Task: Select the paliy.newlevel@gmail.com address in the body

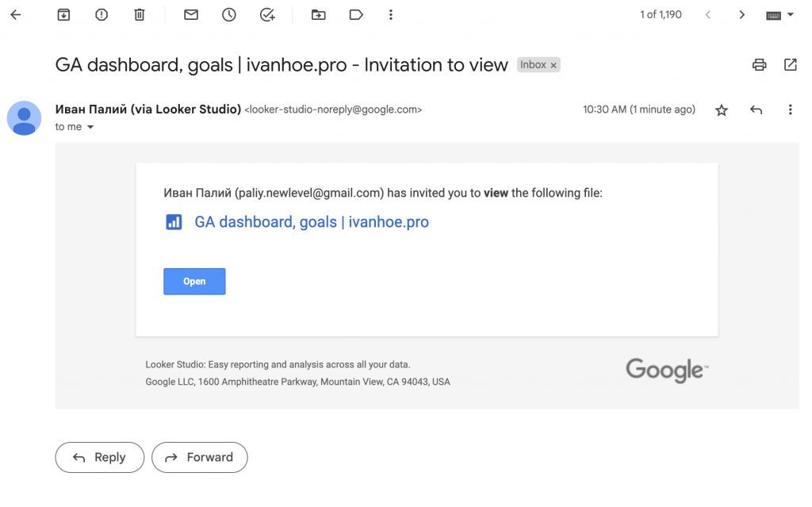Action: click(309, 194)
